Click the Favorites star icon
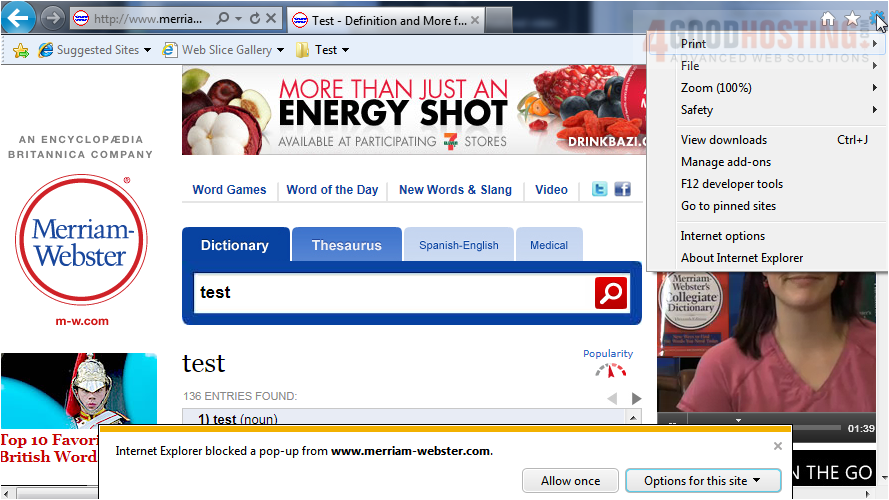This screenshot has height=500, width=889. click(x=852, y=19)
